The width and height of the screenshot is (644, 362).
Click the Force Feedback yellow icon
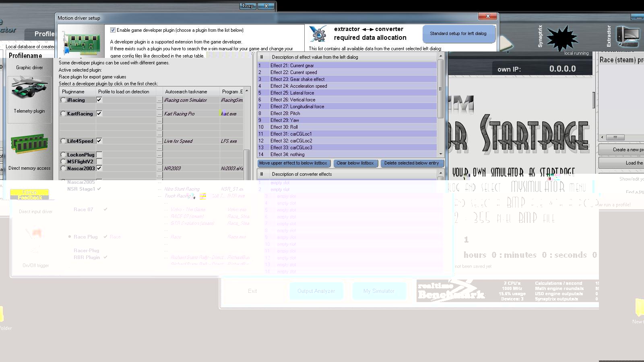29,195
